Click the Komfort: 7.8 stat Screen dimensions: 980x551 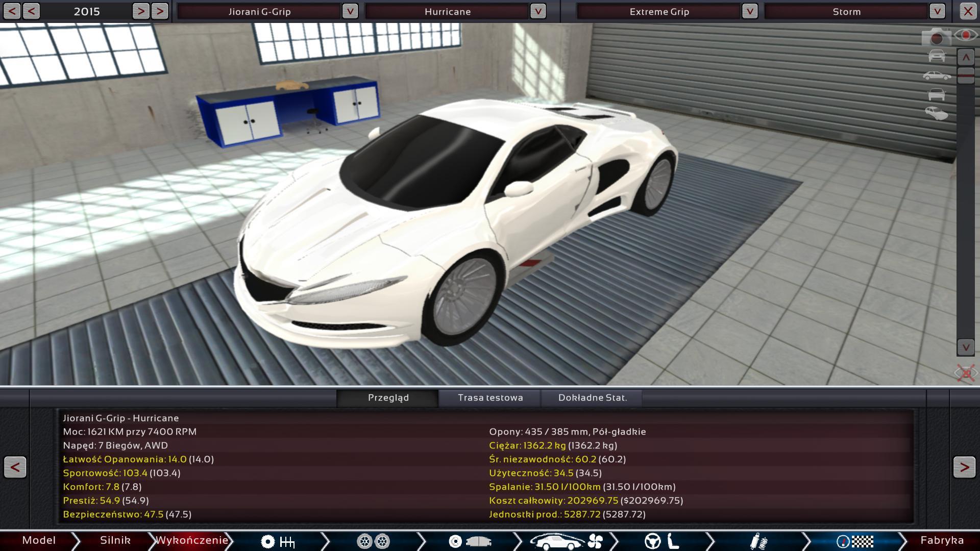(x=102, y=487)
